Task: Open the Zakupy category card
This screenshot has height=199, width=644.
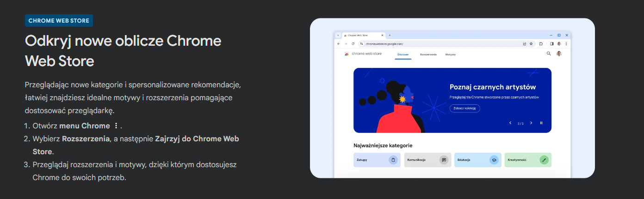Action: [x=377, y=160]
